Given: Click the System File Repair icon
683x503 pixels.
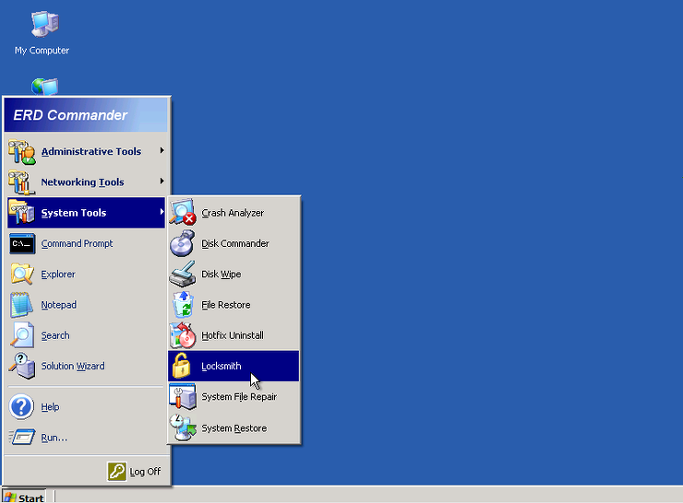Looking at the screenshot, I should point(183,397).
